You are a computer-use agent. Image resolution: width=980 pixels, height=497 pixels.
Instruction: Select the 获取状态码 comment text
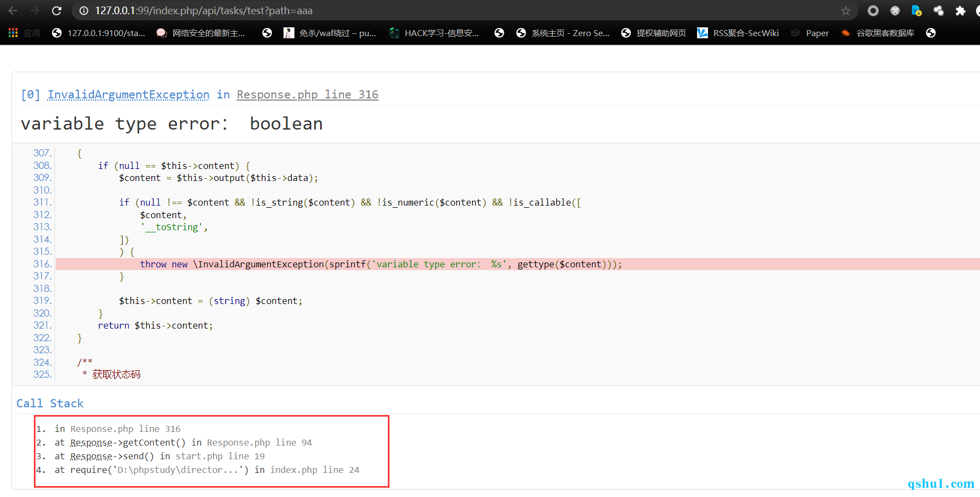click(x=116, y=375)
